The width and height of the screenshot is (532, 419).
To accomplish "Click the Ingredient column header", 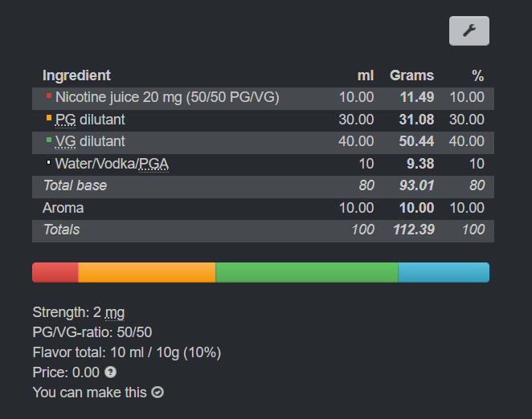I will 76,75.
